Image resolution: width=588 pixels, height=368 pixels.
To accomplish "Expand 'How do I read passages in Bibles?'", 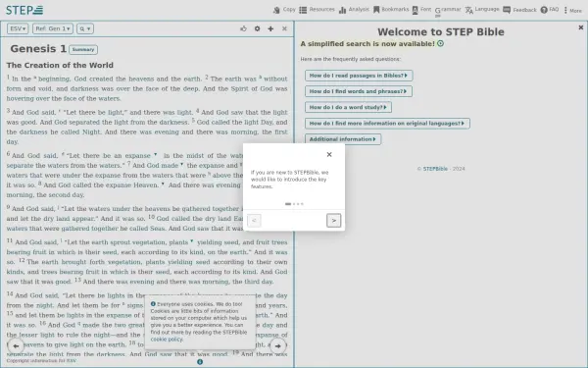I will click(x=359, y=76).
